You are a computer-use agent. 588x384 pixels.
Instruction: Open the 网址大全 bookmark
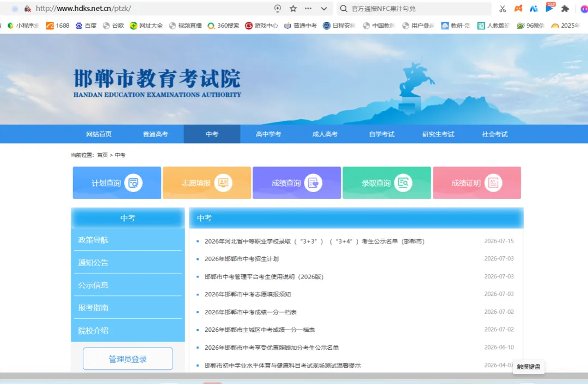coord(146,26)
